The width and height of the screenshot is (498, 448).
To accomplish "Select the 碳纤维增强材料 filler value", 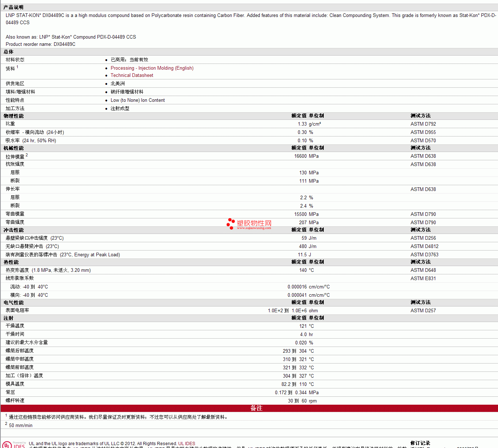I will coord(127,92).
